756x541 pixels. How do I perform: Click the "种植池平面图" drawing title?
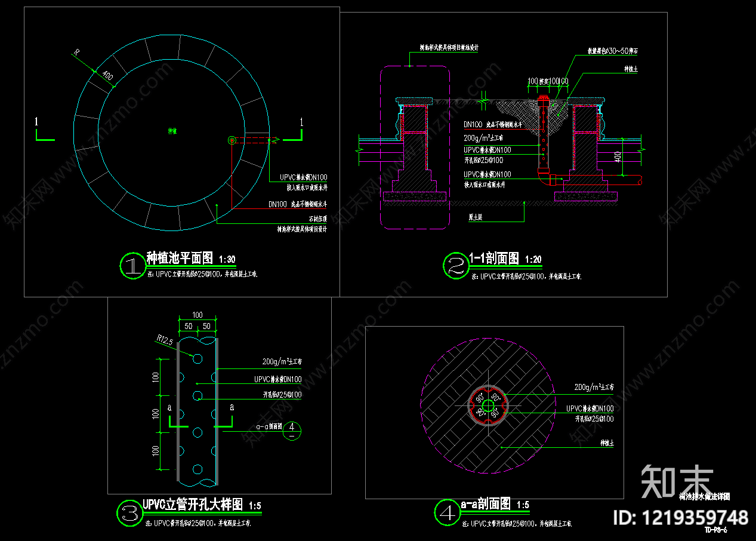[x=180, y=258]
